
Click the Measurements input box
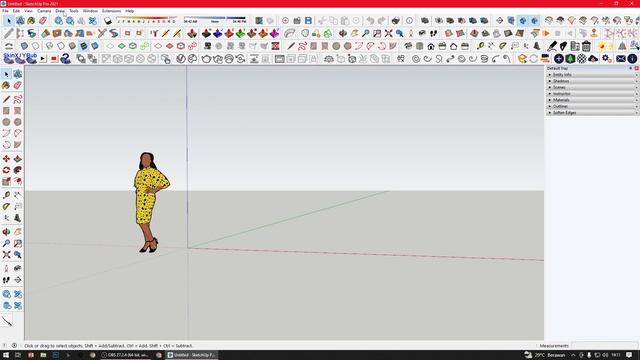coord(603,346)
